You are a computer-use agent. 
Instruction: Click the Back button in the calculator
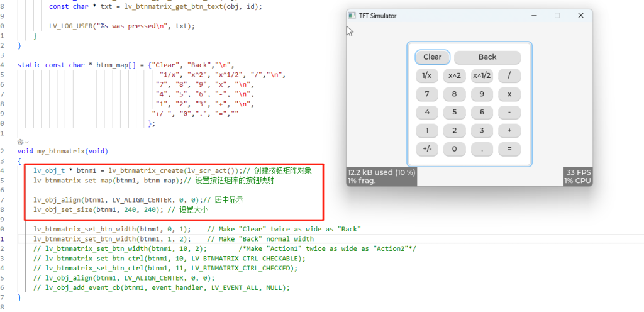pyautogui.click(x=487, y=57)
